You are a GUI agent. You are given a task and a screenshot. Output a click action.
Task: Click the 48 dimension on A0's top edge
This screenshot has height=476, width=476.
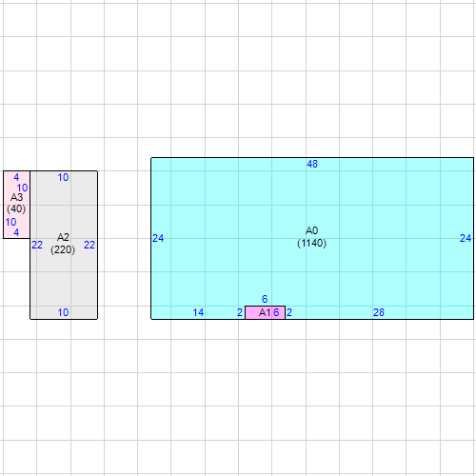pos(312,164)
